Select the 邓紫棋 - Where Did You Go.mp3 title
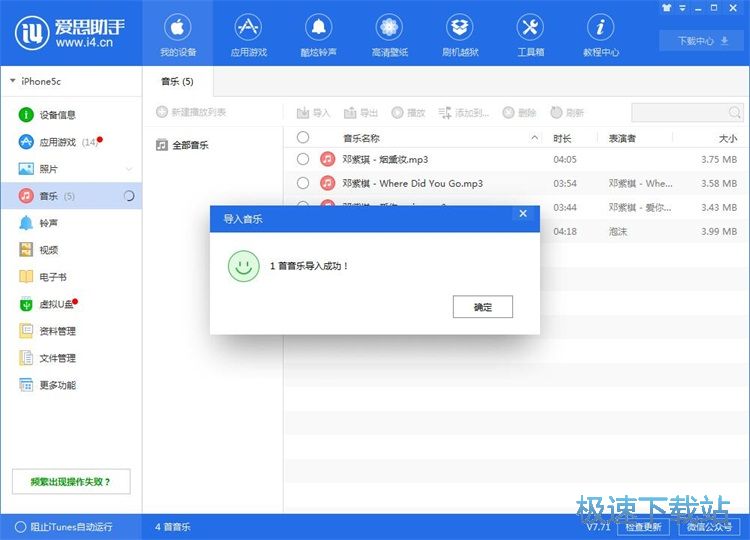This screenshot has height=540, width=750. coord(412,183)
